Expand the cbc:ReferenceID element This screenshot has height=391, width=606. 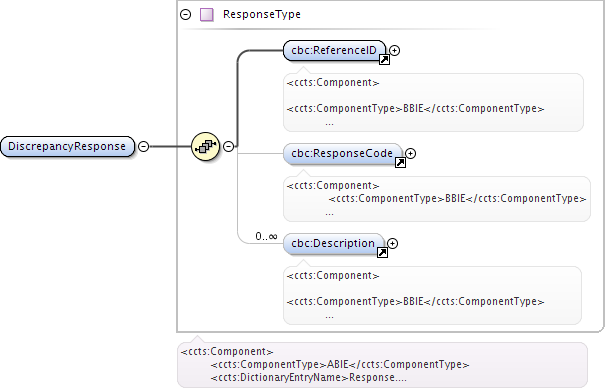click(395, 50)
